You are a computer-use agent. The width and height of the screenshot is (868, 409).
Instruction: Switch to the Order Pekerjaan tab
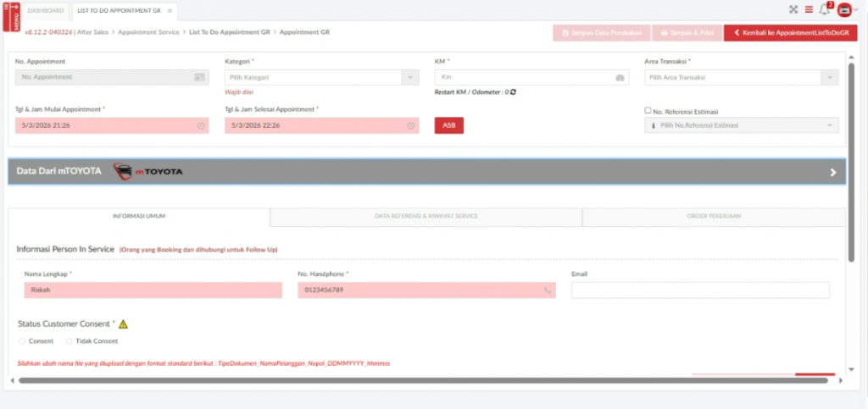click(714, 216)
